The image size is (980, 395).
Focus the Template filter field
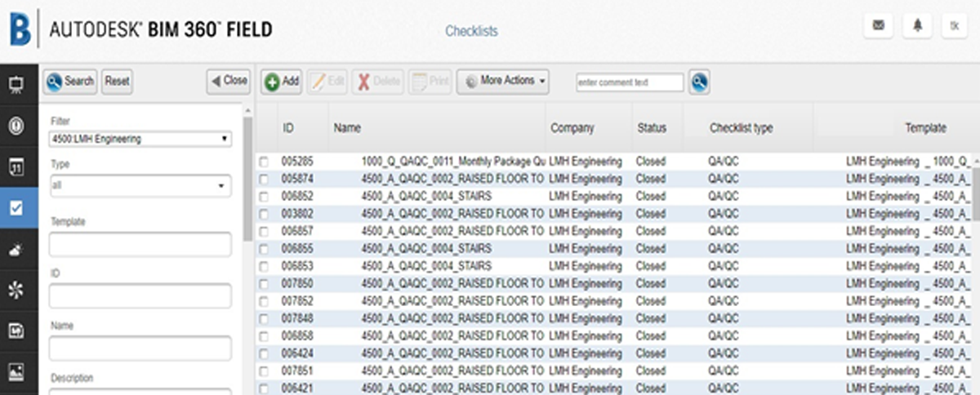[140, 244]
